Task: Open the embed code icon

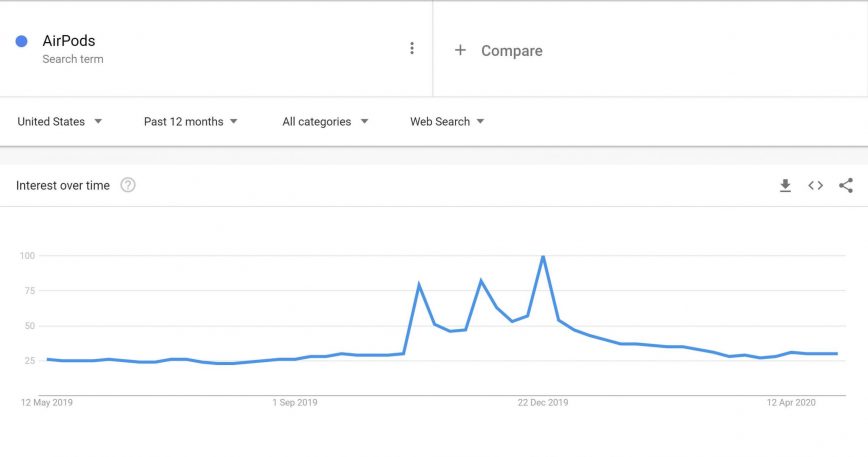Action: 815,185
